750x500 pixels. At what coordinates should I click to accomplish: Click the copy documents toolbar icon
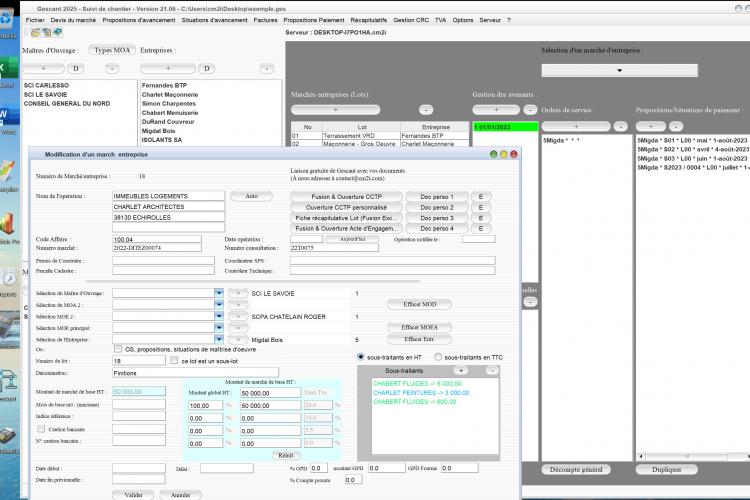pyautogui.click(x=46, y=33)
